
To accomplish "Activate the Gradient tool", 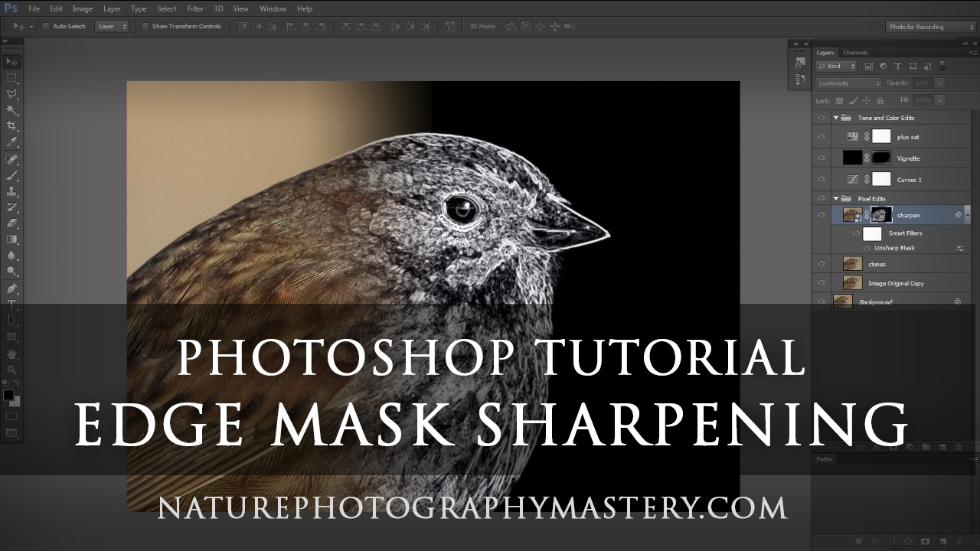I will (x=11, y=238).
